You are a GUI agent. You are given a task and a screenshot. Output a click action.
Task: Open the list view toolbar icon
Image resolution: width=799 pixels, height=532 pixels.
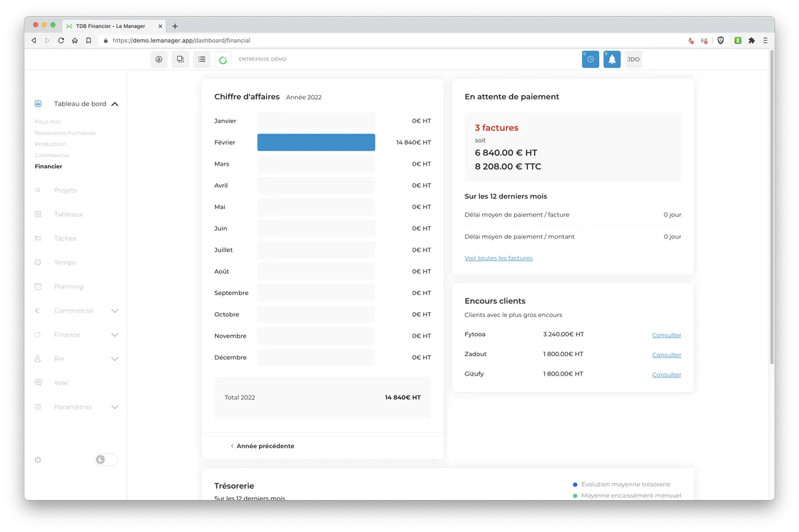(202, 59)
